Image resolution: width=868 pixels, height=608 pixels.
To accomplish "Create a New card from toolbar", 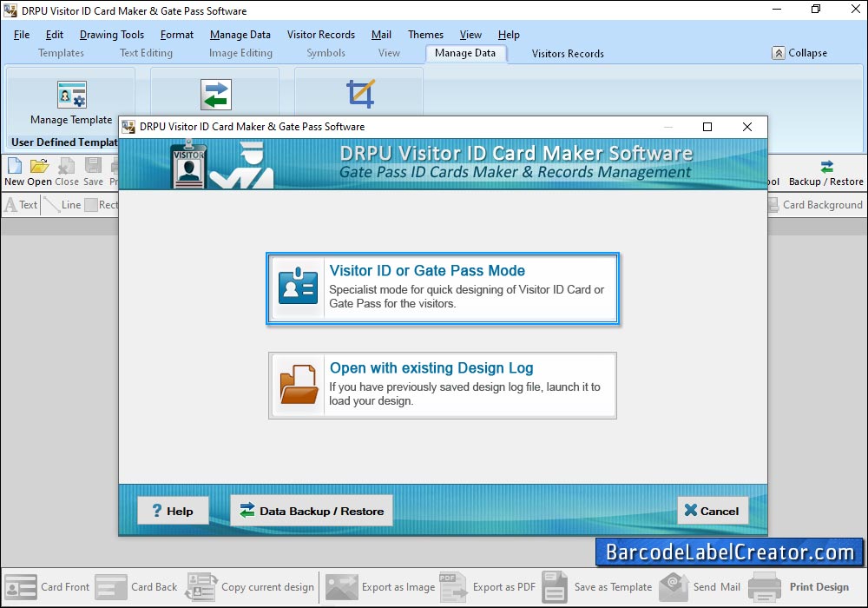I will 15,172.
